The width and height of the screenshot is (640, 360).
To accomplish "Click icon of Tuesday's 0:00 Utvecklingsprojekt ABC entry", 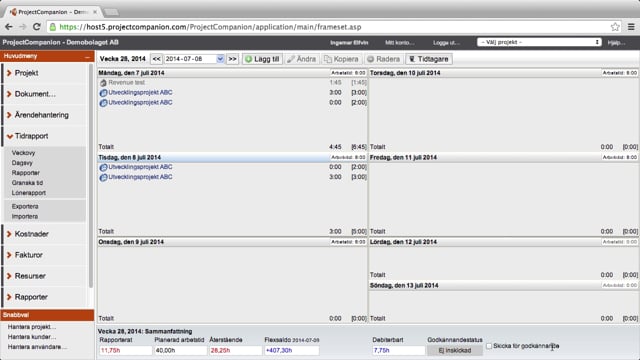I will (x=103, y=167).
